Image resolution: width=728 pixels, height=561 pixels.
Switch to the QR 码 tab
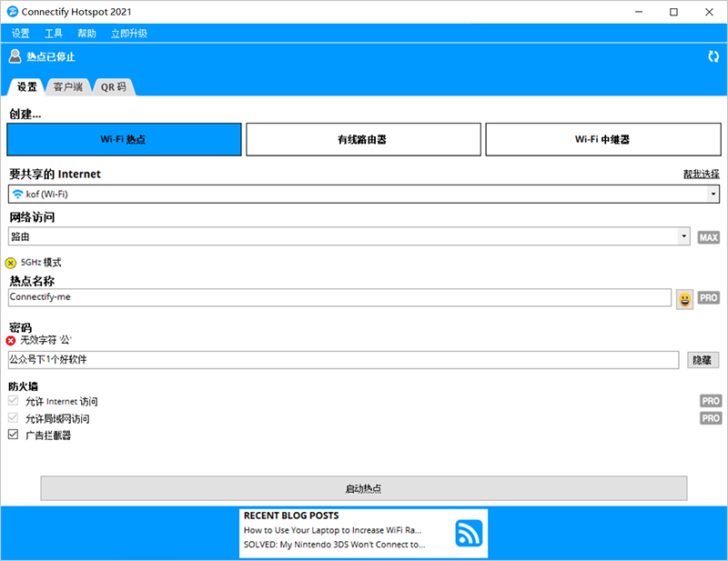pyautogui.click(x=114, y=87)
